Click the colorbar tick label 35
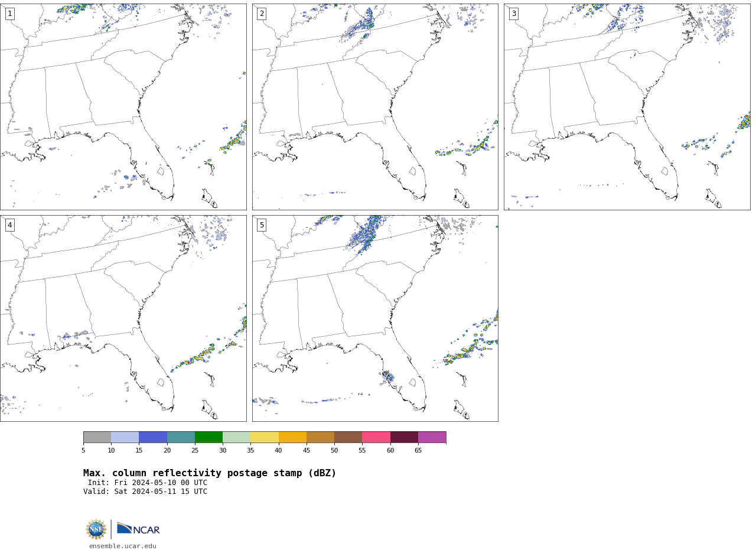Screen dimensions: 756x553 250,451
